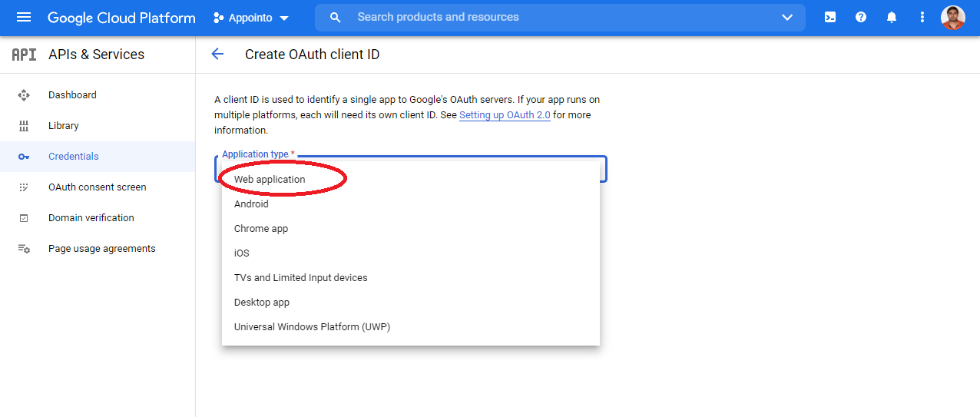
Task: Select Credentials in the sidebar
Action: click(x=98, y=157)
